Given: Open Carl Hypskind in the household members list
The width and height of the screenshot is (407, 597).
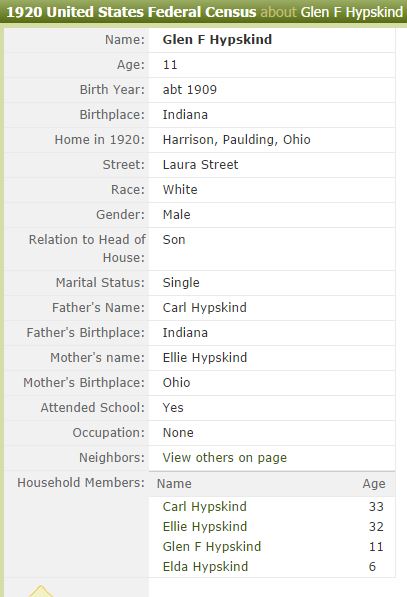Looking at the screenshot, I should [x=204, y=507].
